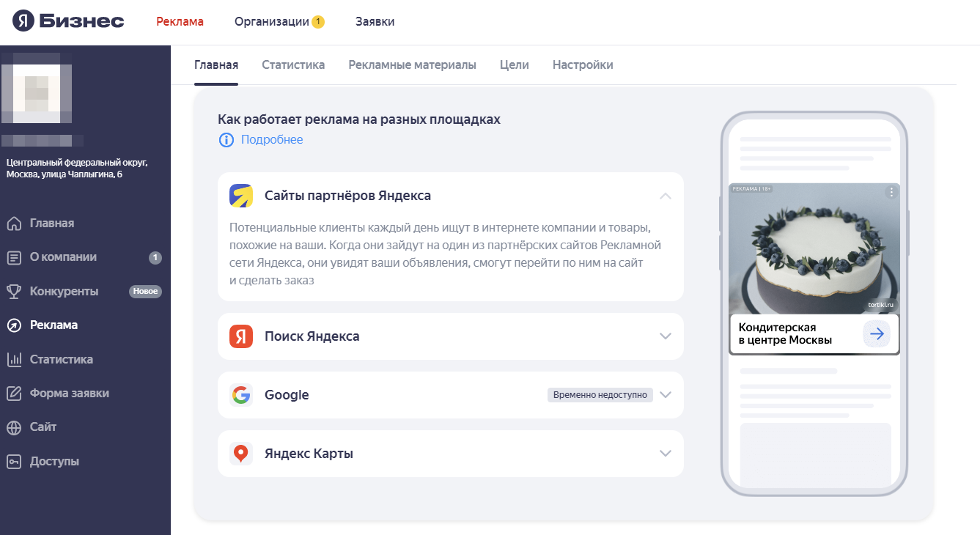Click the Временно недоступно label
Image resolution: width=980 pixels, height=535 pixels.
[x=600, y=395]
